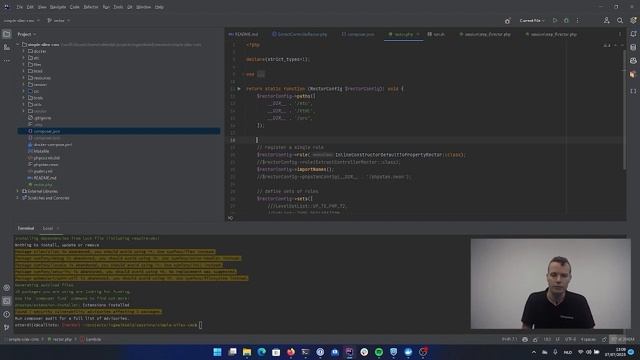Open File Explorer in the taskbar
Screen dimensions: 640x360
coord(247,352)
